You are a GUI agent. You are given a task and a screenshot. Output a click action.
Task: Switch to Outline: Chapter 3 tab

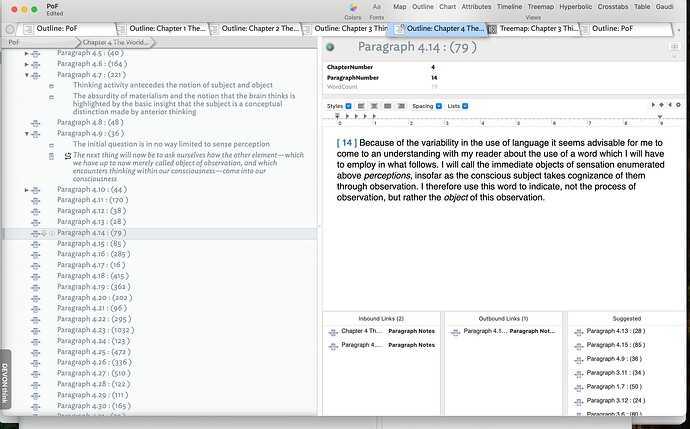point(347,29)
